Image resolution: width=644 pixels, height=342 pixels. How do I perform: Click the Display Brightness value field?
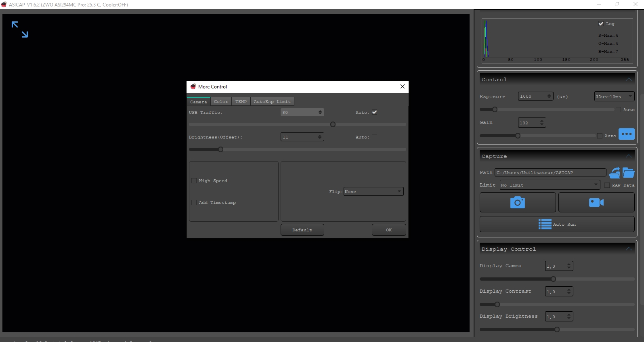point(559,317)
